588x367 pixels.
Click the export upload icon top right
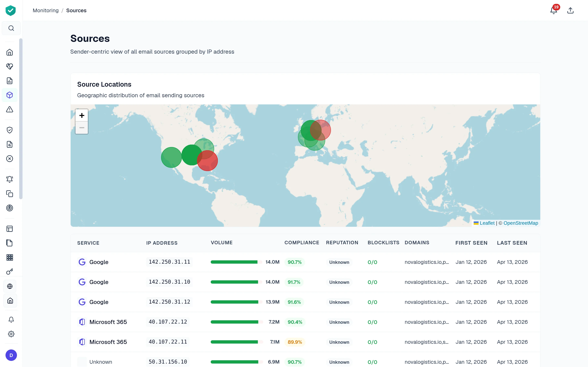coord(570,10)
